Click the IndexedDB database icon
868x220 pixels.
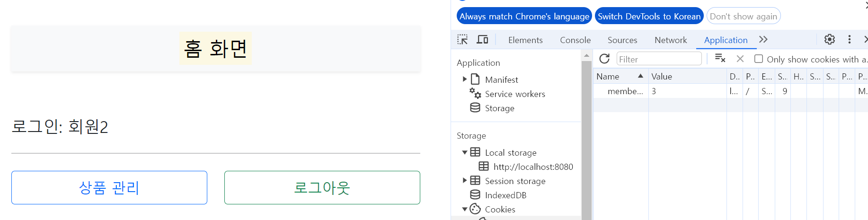(475, 195)
